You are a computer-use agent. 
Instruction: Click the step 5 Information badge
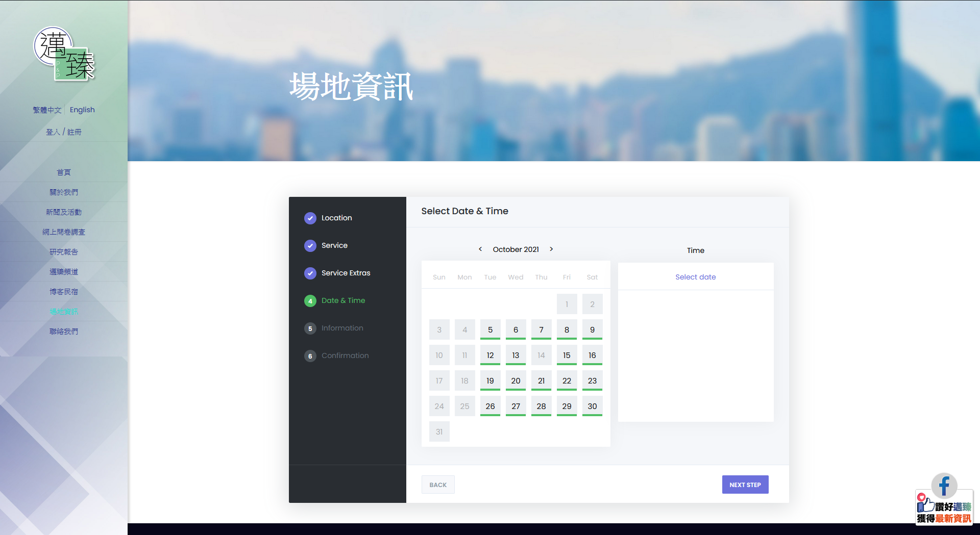(x=310, y=328)
